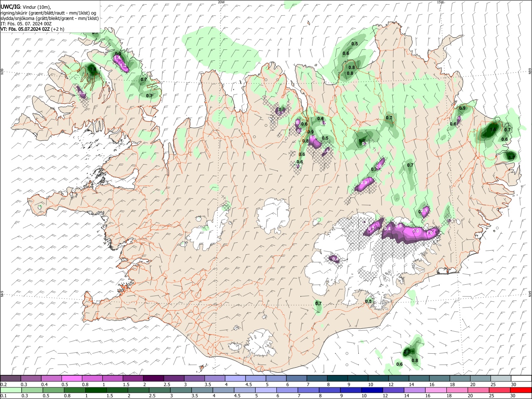Pick lower legend swatch between 10 and 12
Image resolution: width=532 pixels, height=399 pixels.
pyautogui.click(x=371, y=390)
